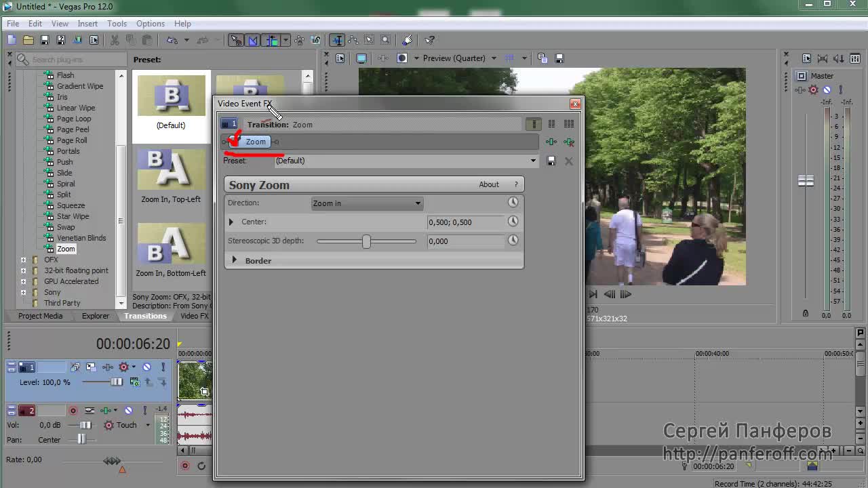Open the Edit menu
868x488 pixels.
[x=35, y=24]
